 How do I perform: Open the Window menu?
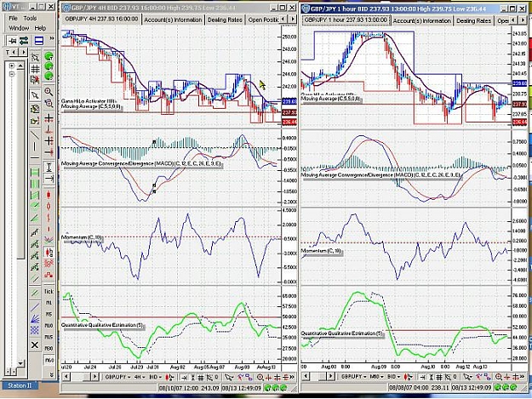tap(19, 28)
